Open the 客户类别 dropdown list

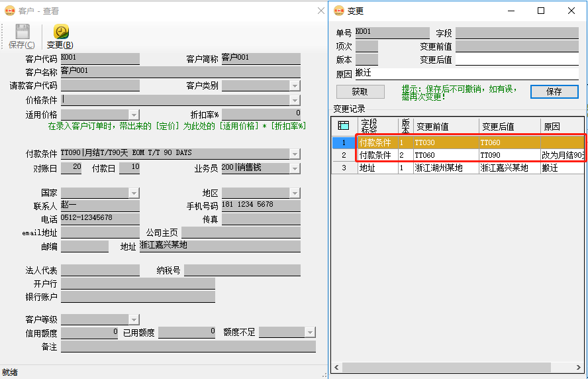coord(295,85)
